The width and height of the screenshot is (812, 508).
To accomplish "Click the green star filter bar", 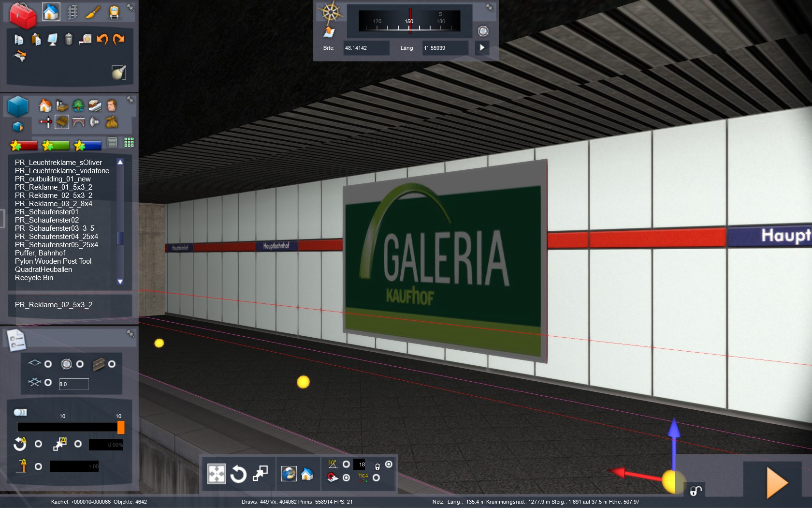I will [56, 145].
